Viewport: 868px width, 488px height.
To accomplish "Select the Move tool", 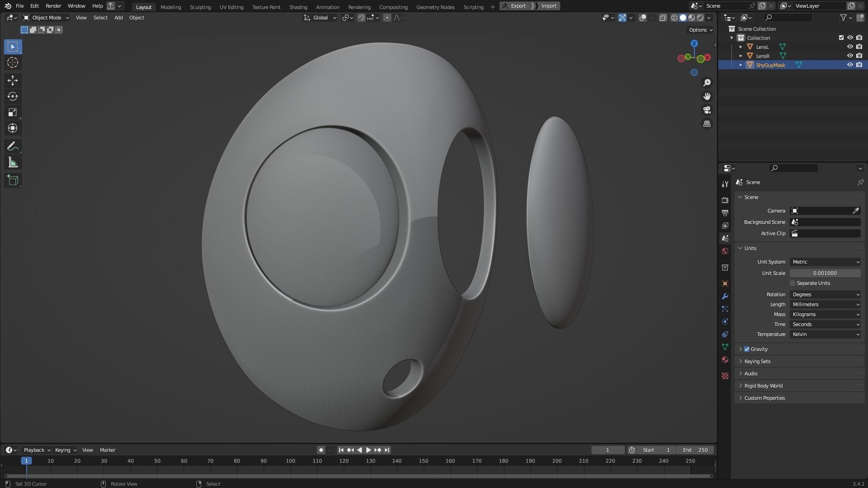I will click(13, 81).
